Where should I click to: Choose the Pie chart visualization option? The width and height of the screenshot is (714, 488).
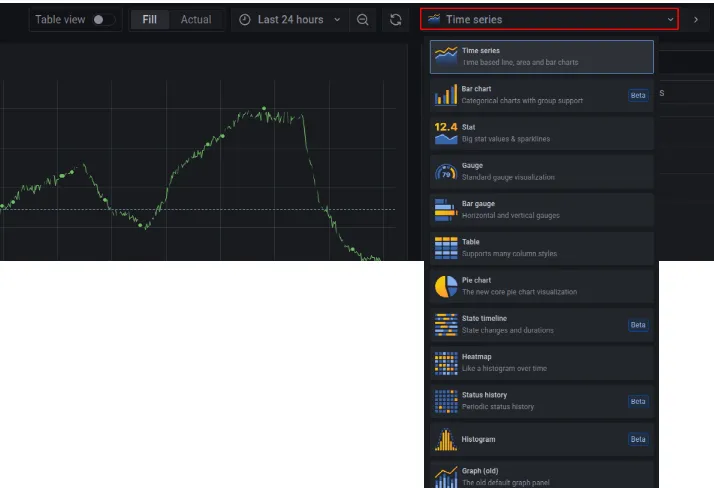pyautogui.click(x=541, y=286)
